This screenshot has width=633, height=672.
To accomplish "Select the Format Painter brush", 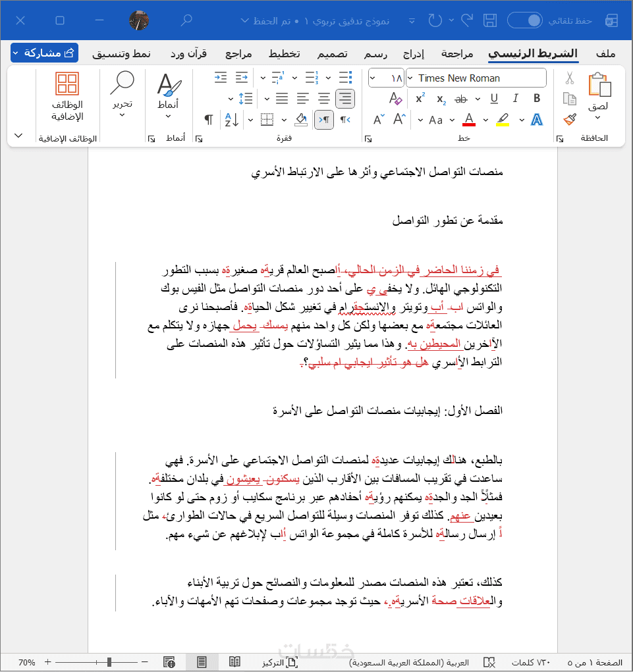I will tap(570, 120).
